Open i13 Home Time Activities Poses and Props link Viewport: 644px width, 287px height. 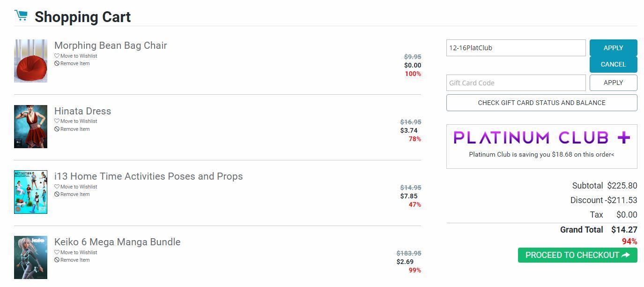(148, 177)
